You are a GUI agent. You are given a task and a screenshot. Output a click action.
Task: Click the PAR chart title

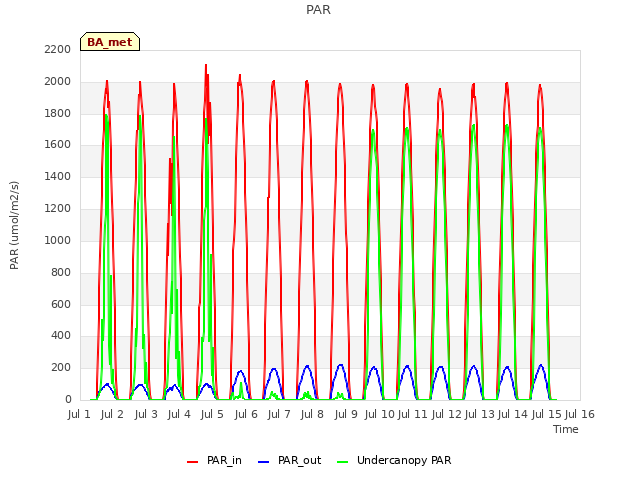pos(318,10)
